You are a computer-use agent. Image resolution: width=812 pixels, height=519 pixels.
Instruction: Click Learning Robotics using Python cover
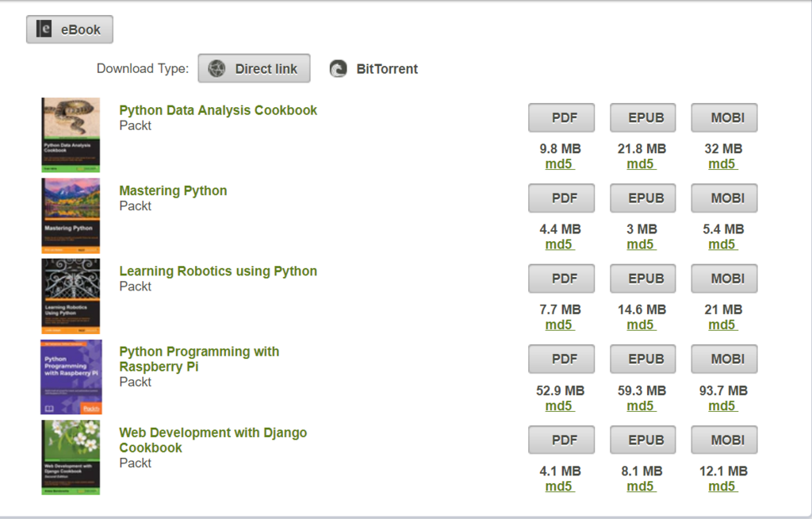[71, 296]
